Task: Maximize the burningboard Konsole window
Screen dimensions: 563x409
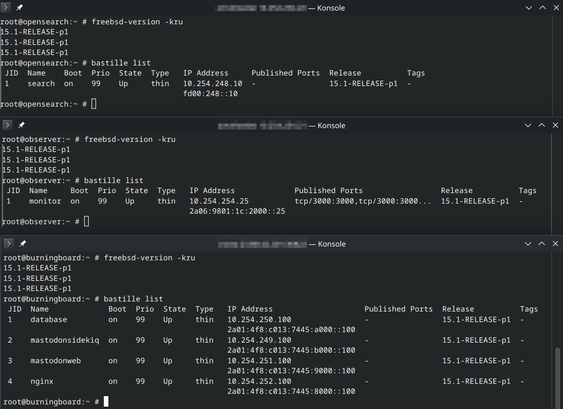Action: (541, 243)
